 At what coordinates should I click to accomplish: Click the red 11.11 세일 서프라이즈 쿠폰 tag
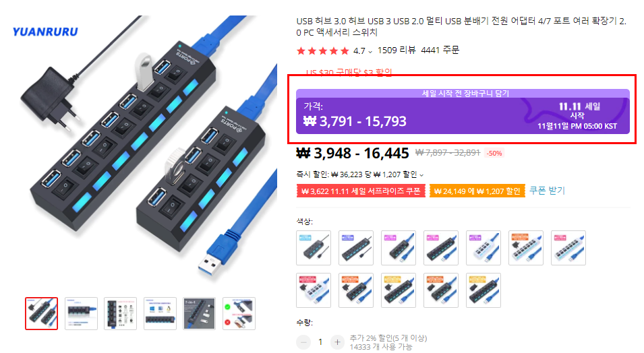pyautogui.click(x=361, y=191)
